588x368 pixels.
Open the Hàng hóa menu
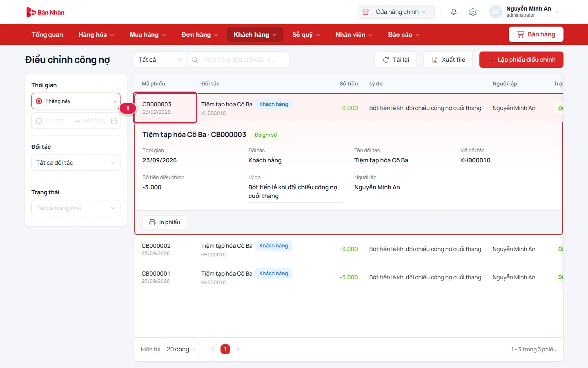96,35
